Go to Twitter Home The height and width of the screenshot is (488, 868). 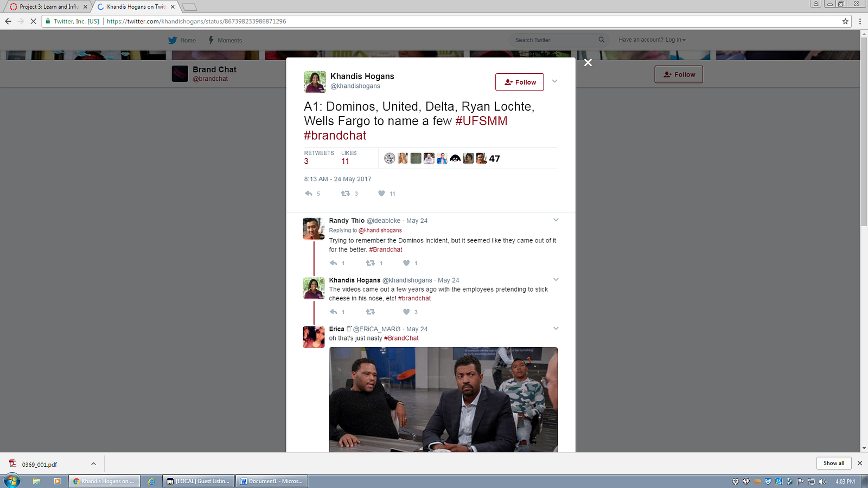[182, 40]
